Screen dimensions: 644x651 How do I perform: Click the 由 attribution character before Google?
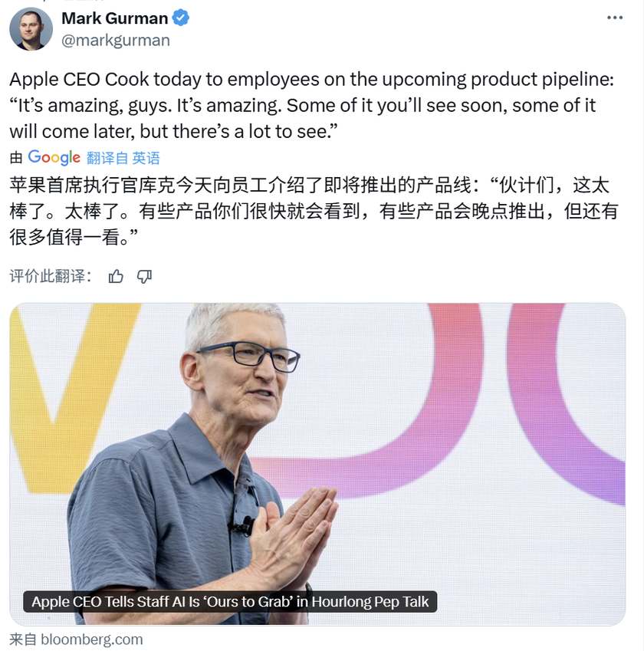(16, 158)
